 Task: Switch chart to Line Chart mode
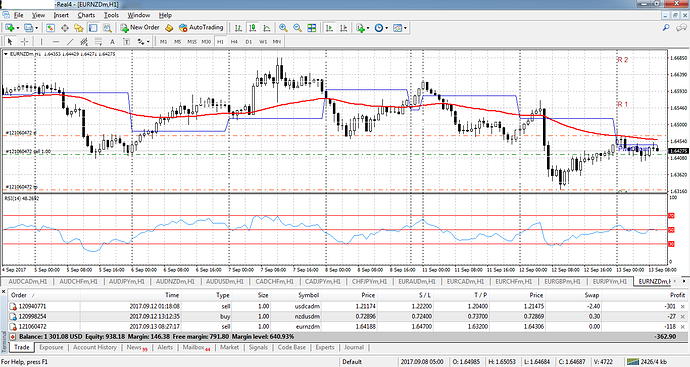tap(267, 28)
